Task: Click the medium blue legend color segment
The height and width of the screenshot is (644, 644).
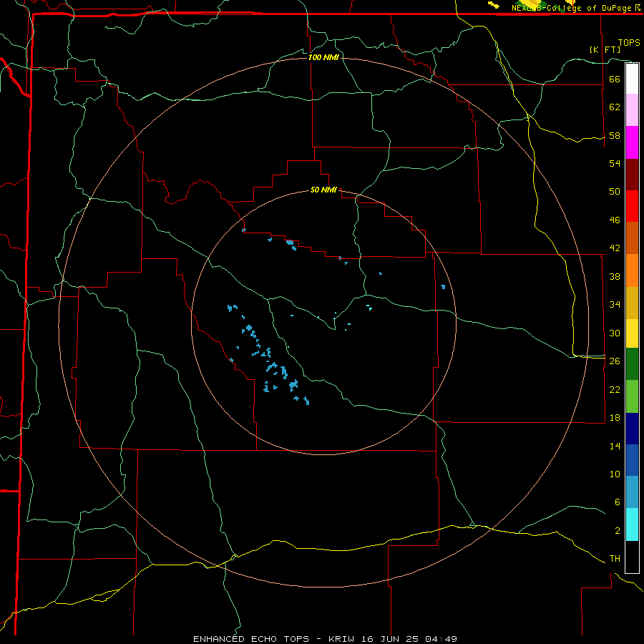Action: pos(632,460)
